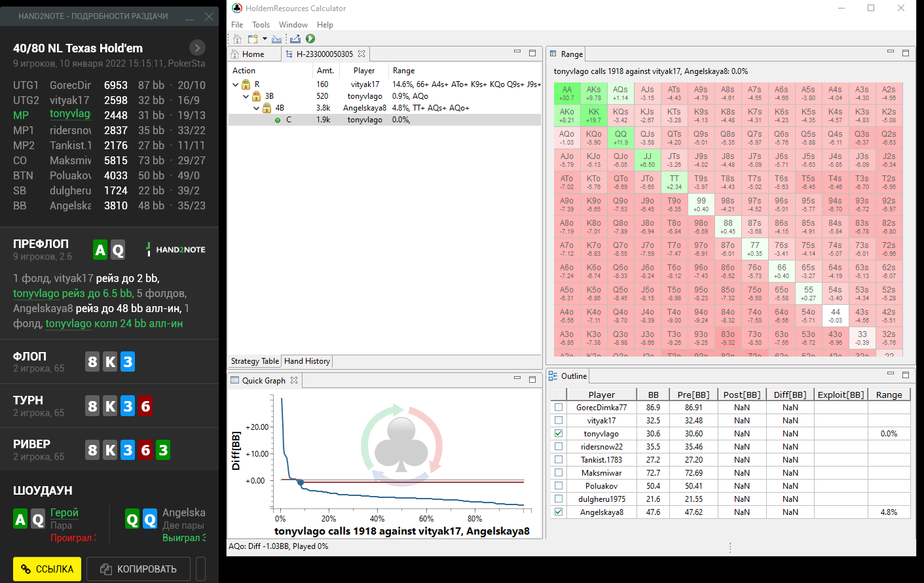Viewport: 924px width, 583px height.
Task: Sort Outline by the Pre[BB] column header
Action: pos(693,395)
